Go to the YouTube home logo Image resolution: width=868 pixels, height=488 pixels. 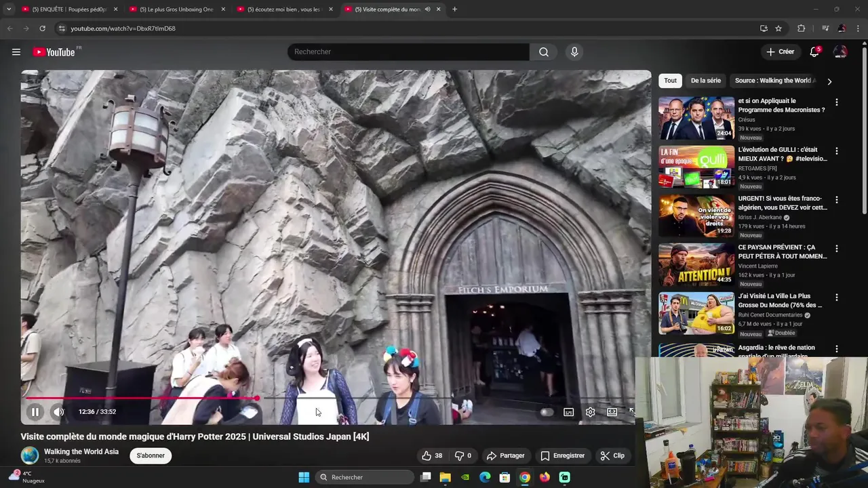(54, 52)
